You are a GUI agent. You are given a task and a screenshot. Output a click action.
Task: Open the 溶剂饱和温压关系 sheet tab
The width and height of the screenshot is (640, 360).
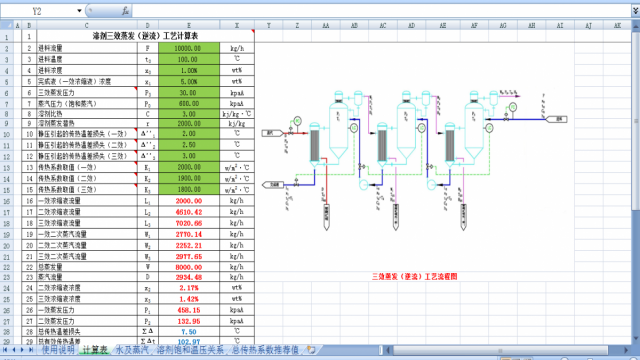pos(190,350)
